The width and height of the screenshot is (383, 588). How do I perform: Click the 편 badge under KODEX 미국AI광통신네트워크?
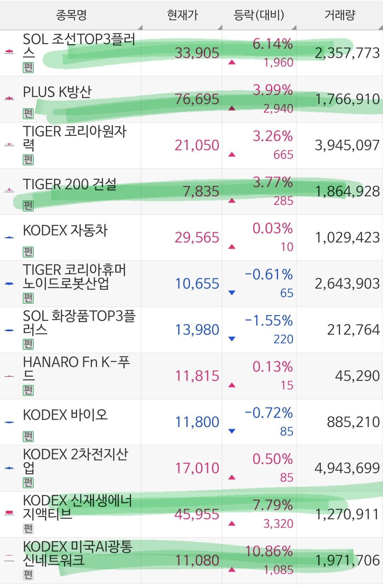[x=28, y=575]
